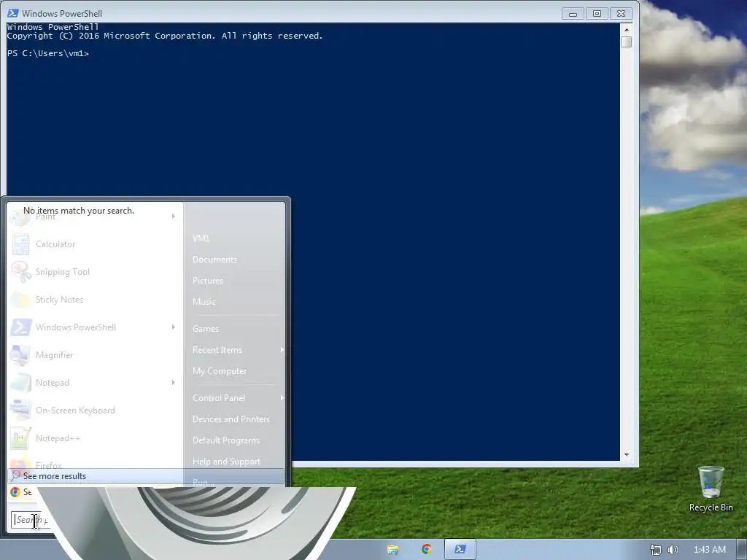Focus the Start menu search box

pyautogui.click(x=31, y=519)
